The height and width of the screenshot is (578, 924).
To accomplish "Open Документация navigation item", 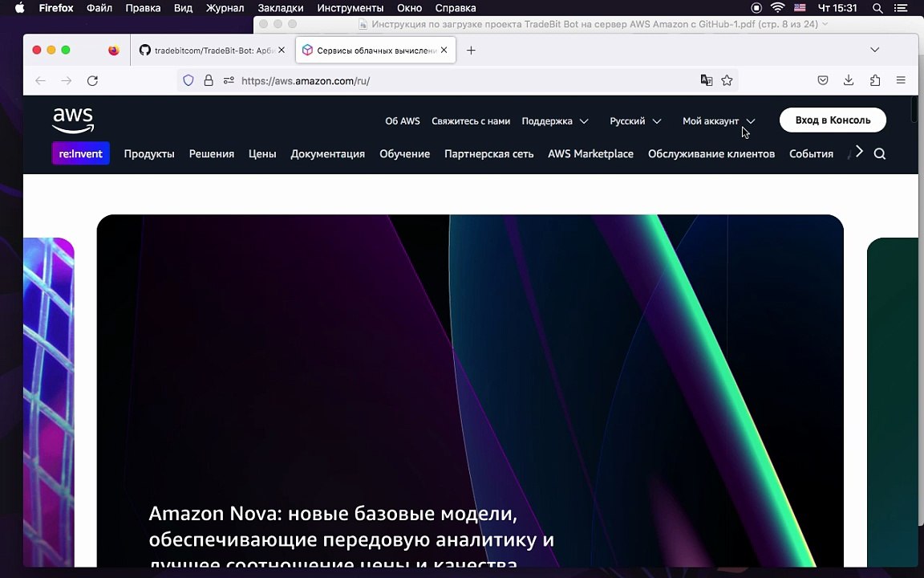I will point(327,154).
